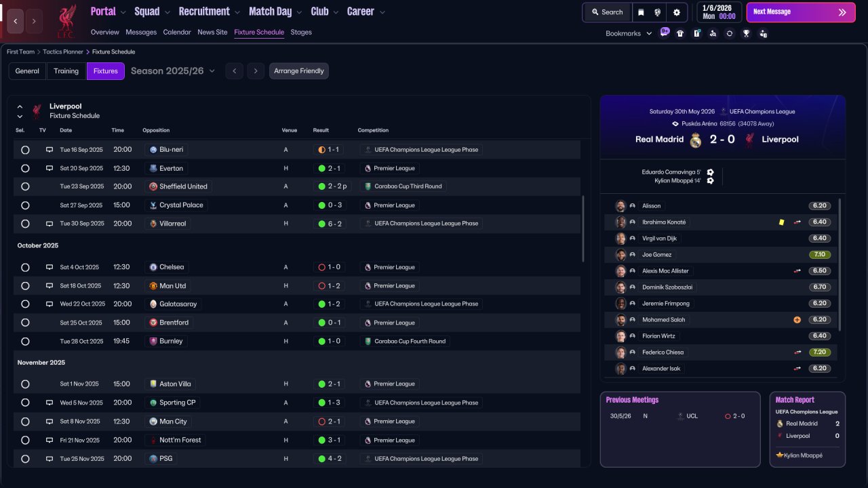The width and height of the screenshot is (868, 488).
Task: Click Alisson's player portrait
Action: coord(620,206)
